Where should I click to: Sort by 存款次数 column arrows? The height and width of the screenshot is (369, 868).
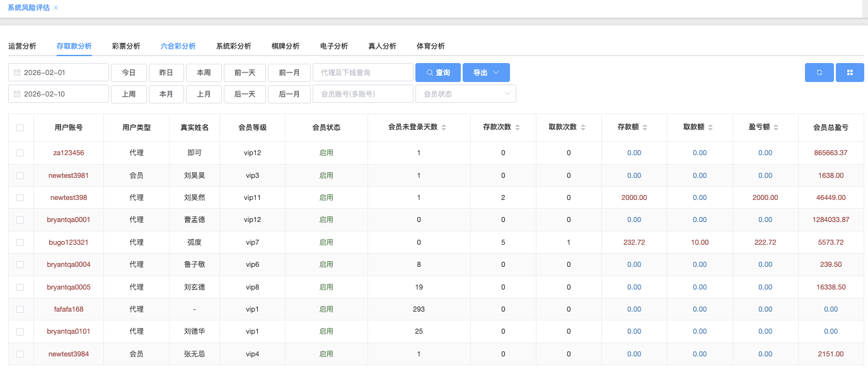tap(518, 127)
